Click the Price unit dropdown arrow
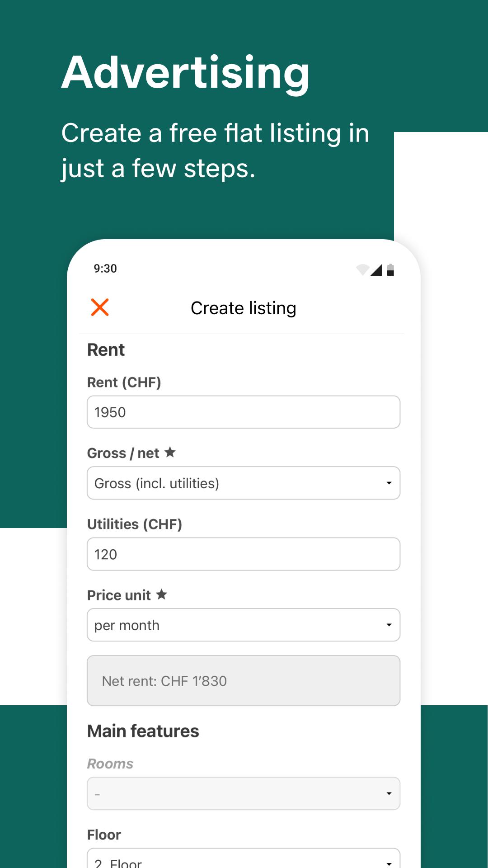 (x=389, y=625)
